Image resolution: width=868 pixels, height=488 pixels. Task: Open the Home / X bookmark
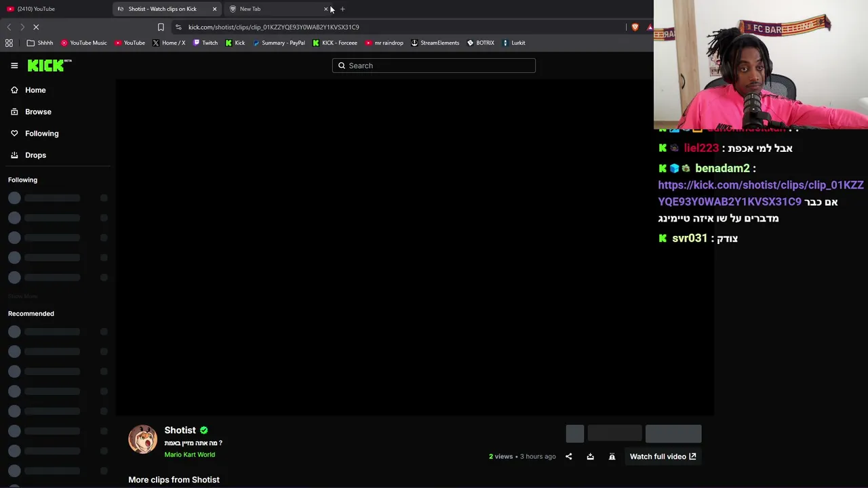pyautogui.click(x=169, y=43)
